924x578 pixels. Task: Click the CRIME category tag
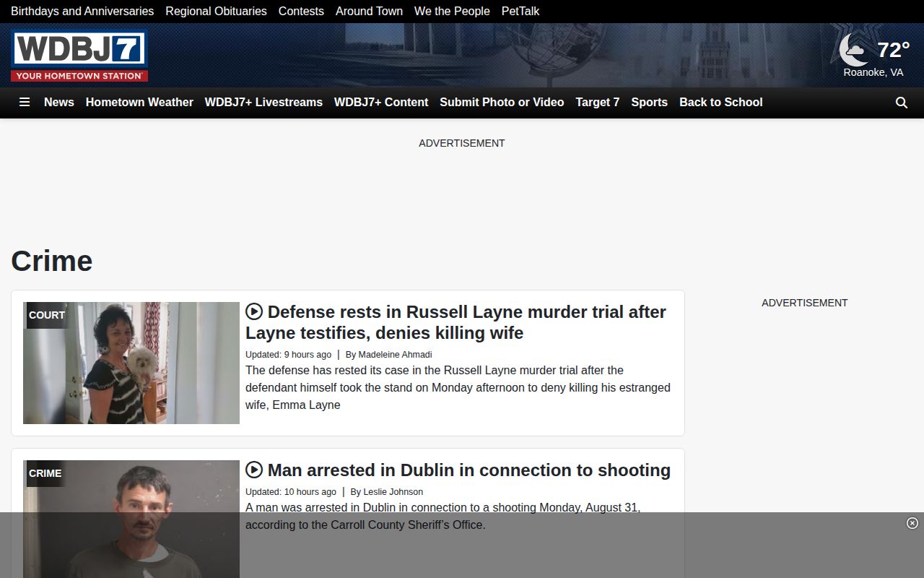[x=45, y=473]
